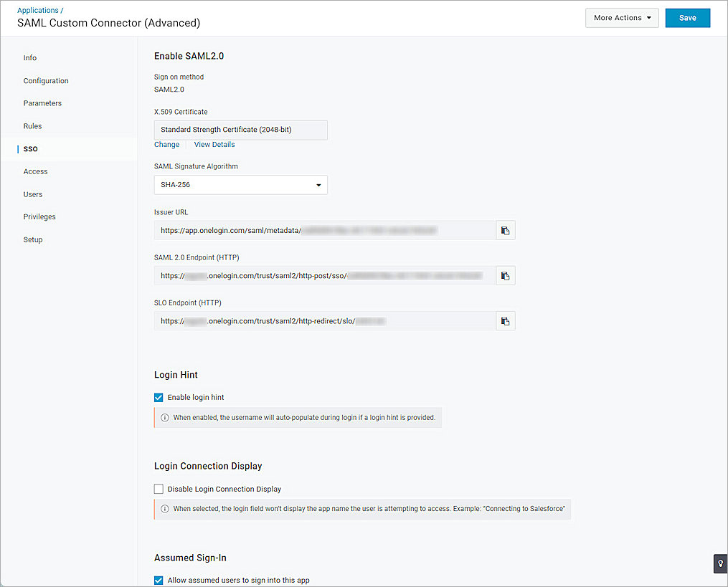728x587 pixels.
Task: Save the connector settings
Action: 687,17
